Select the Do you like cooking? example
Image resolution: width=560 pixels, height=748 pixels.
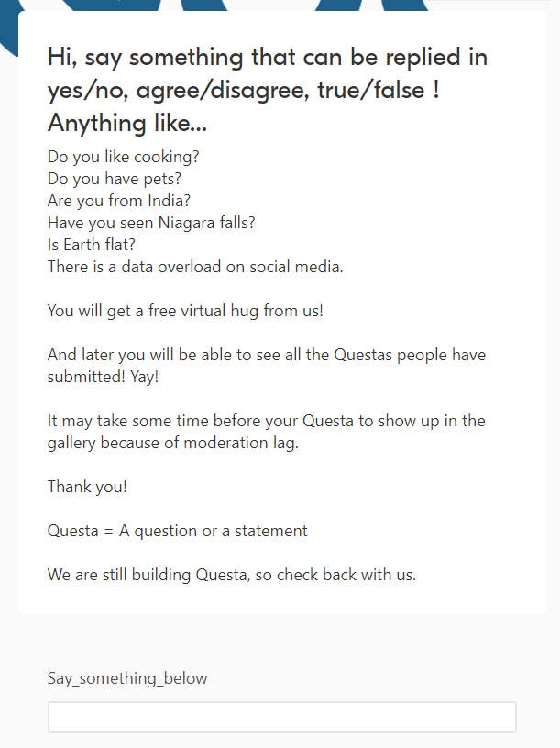pos(123,157)
